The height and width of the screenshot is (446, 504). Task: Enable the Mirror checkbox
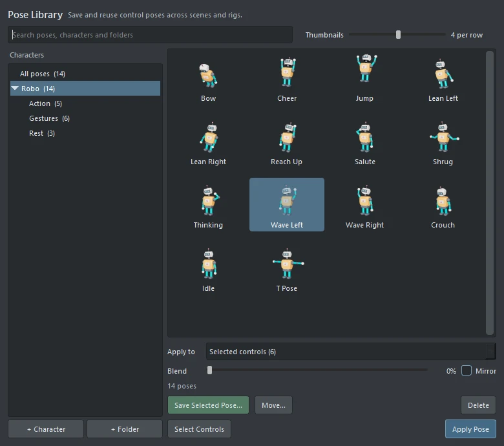click(466, 370)
